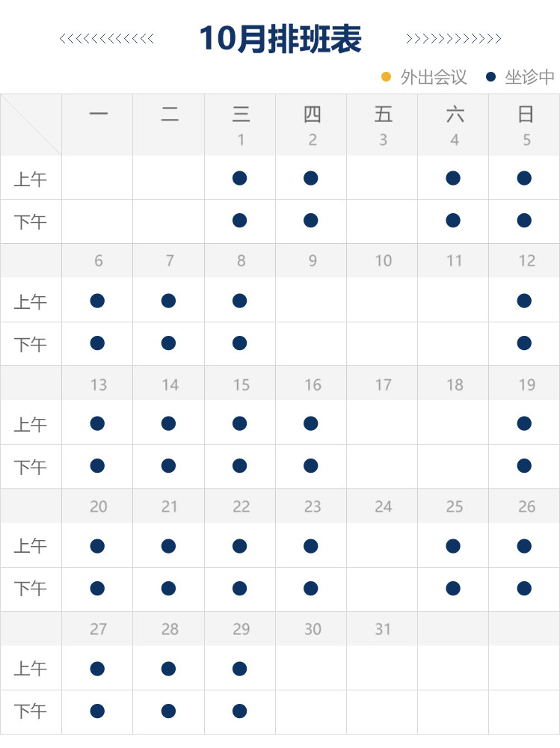Click the left chevron arrows beside title

106,39
